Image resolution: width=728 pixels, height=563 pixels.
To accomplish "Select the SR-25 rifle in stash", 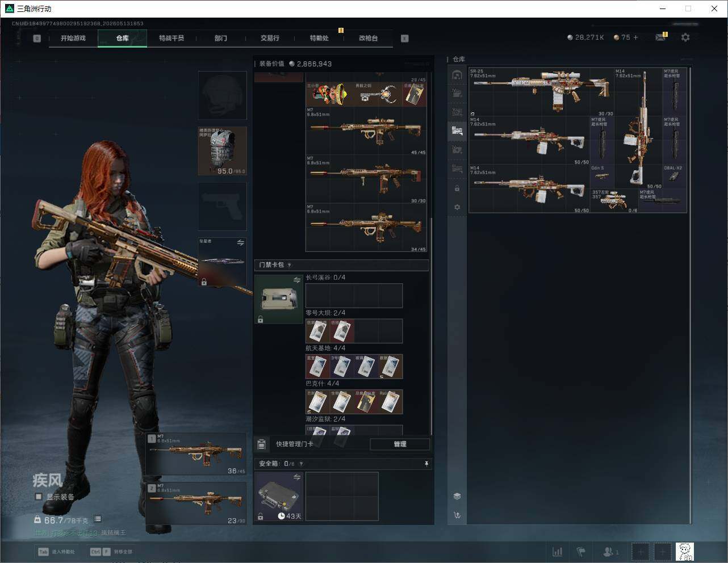I will point(542,92).
